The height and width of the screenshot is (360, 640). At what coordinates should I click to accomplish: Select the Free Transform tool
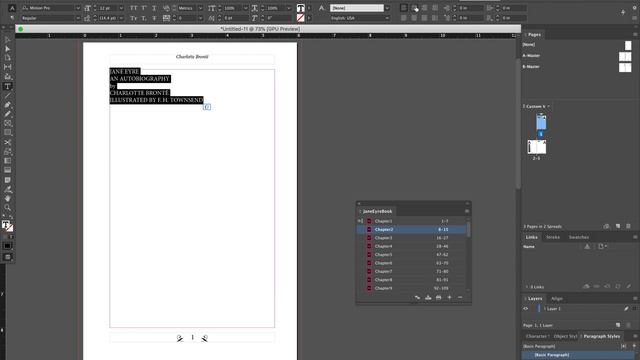7,152
